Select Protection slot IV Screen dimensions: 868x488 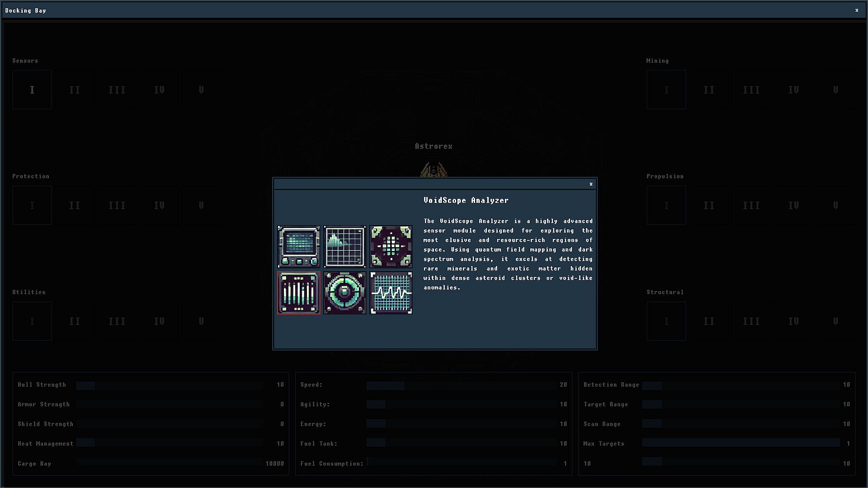click(x=159, y=205)
